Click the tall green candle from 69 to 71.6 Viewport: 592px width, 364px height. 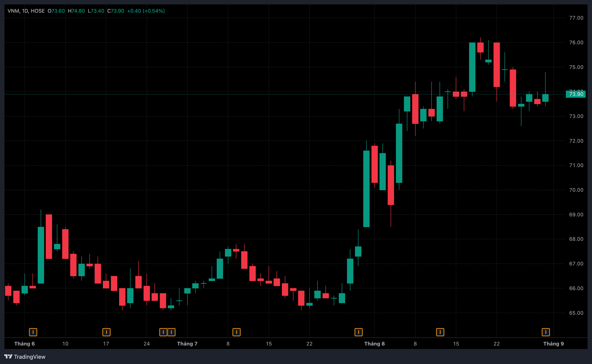(x=366, y=189)
